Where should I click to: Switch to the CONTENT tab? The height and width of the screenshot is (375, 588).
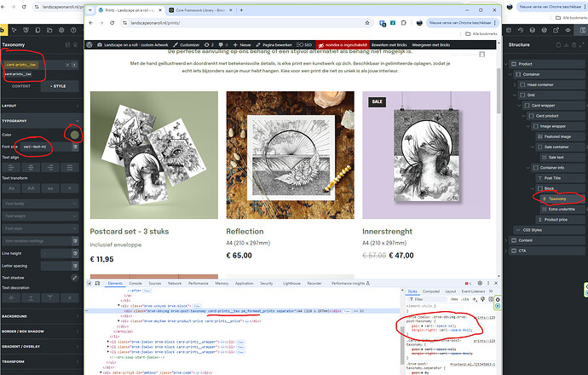(21, 86)
